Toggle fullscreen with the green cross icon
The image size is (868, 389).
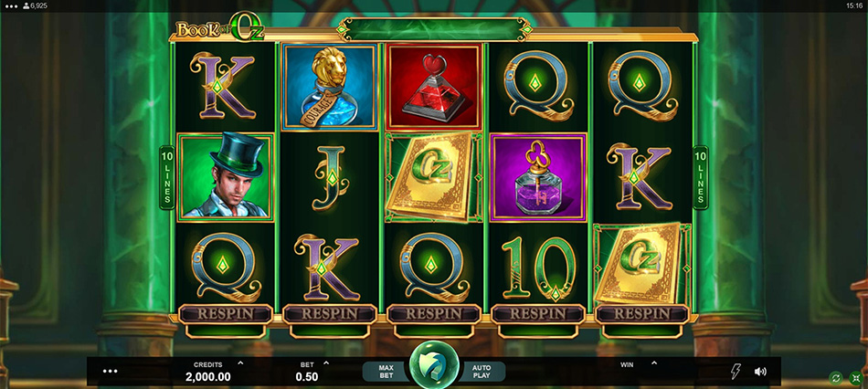[856, 378]
